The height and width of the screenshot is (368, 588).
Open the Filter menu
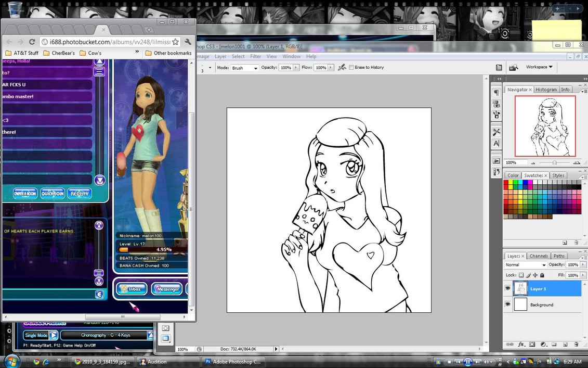pyautogui.click(x=255, y=56)
